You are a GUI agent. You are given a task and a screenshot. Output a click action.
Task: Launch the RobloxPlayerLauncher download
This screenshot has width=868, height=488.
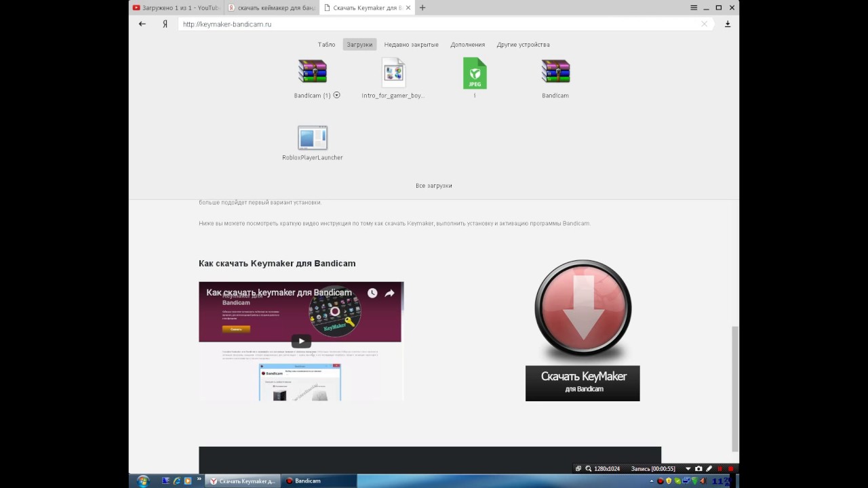point(312,138)
